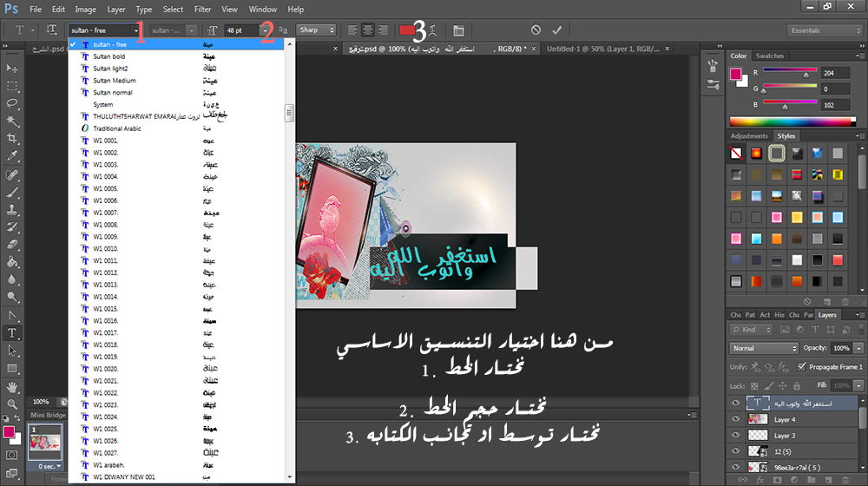Screen dimensions: 868x486
Task: Select the Move tool in the toolbox
Action: point(12,68)
